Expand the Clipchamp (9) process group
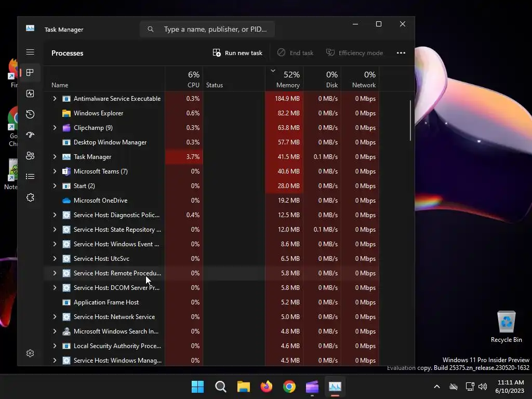This screenshot has width=532, height=399. click(x=55, y=128)
